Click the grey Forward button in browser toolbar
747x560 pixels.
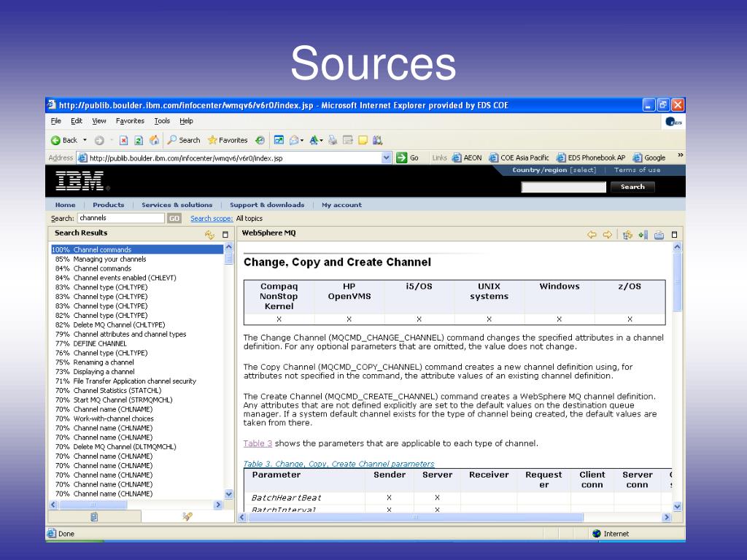(x=99, y=141)
